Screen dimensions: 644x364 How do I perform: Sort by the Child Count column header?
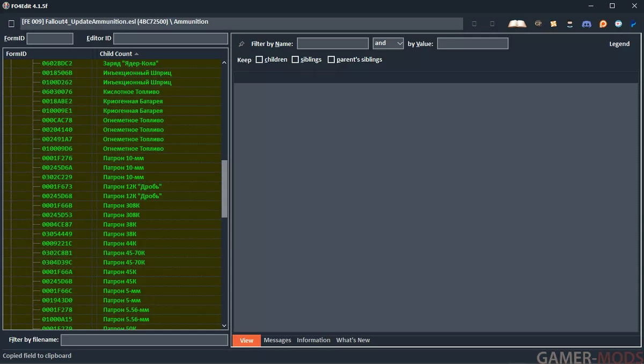click(x=163, y=54)
